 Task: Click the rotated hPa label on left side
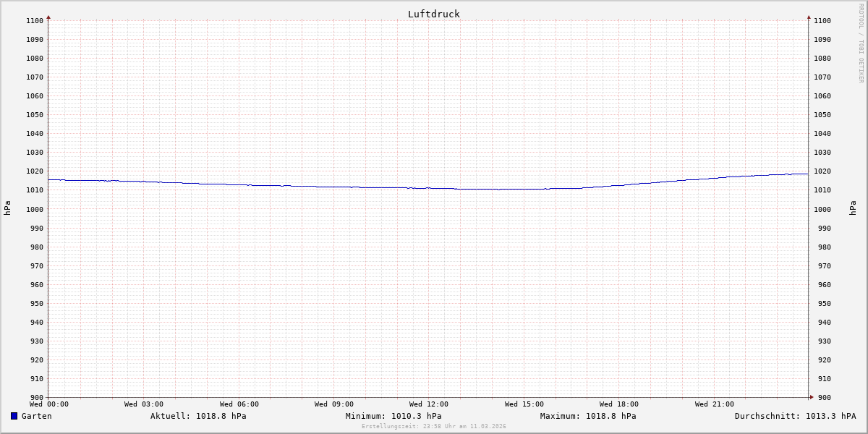click(7, 208)
